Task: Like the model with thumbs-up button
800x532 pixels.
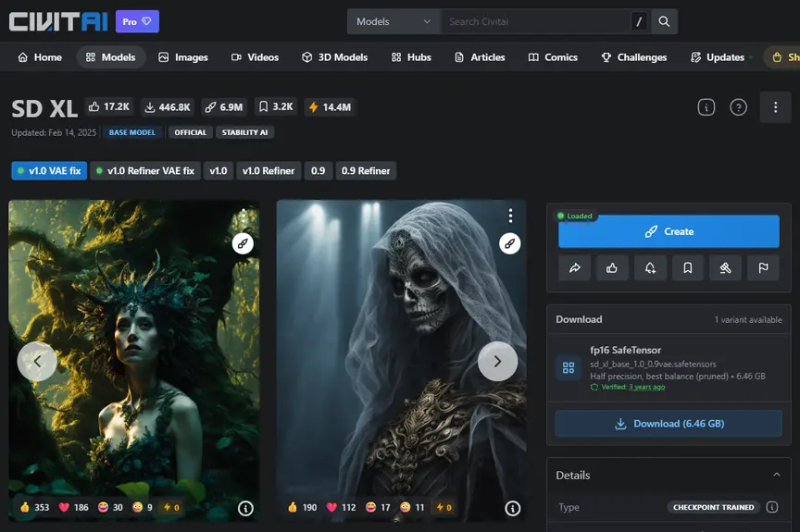Action: 612,267
